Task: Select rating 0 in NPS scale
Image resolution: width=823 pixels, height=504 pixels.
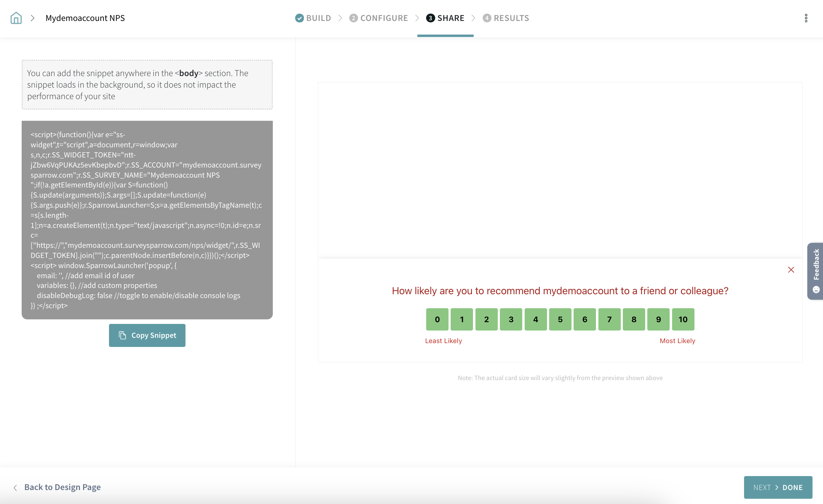Action: (x=437, y=319)
